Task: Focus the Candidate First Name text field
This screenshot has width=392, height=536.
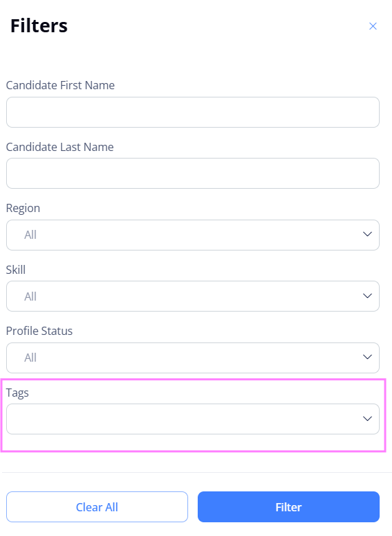Action: pos(193,112)
